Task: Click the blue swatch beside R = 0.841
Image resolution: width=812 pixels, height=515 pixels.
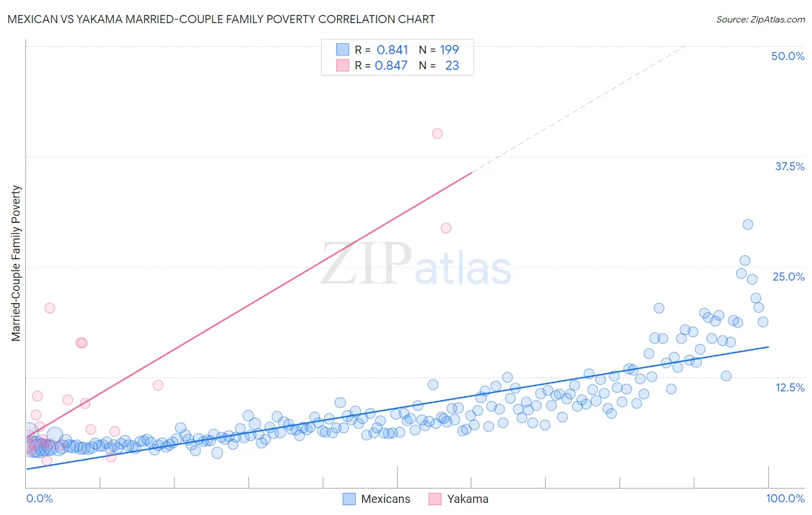Action: tap(342, 50)
